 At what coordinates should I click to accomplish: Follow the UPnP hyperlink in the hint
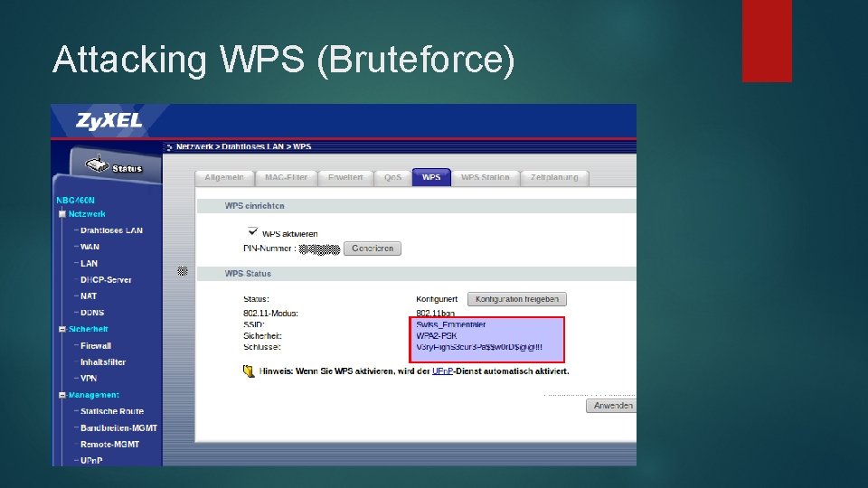[442, 371]
